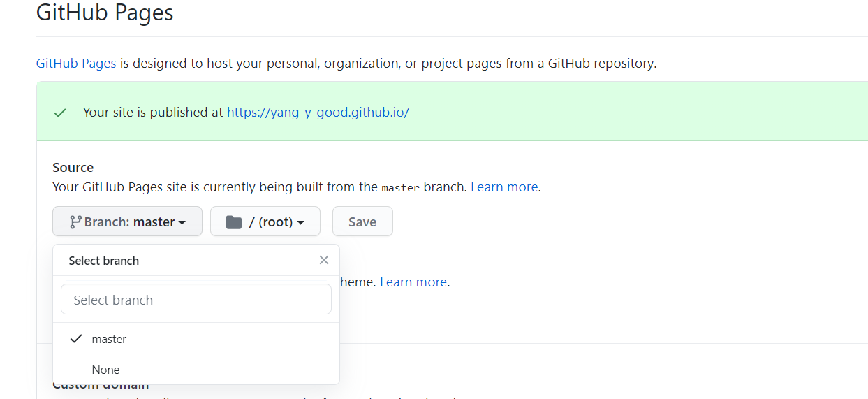Screen dimensions: 868x399
Task: Focus the Select branch filter field
Action: click(196, 299)
